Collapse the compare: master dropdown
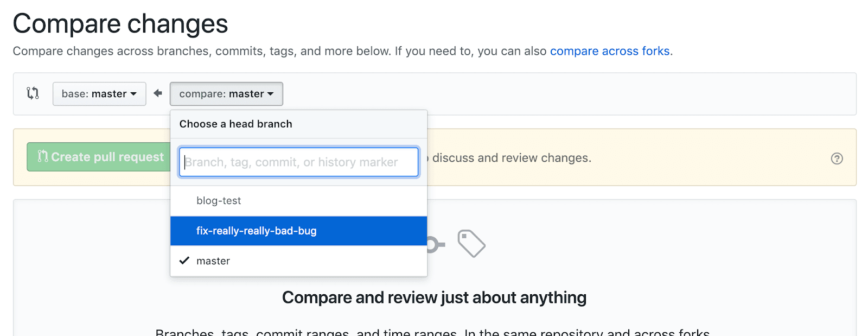The width and height of the screenshot is (868, 336). 226,94
